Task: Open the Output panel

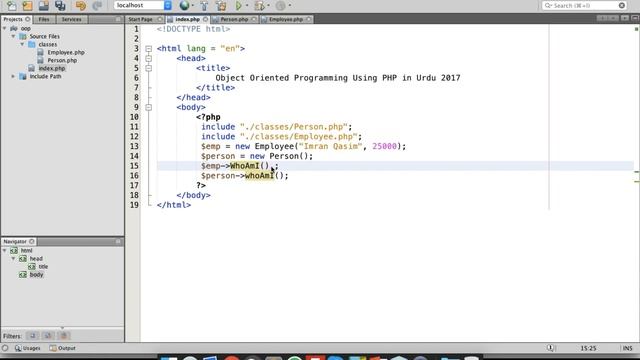Action: (x=63, y=348)
